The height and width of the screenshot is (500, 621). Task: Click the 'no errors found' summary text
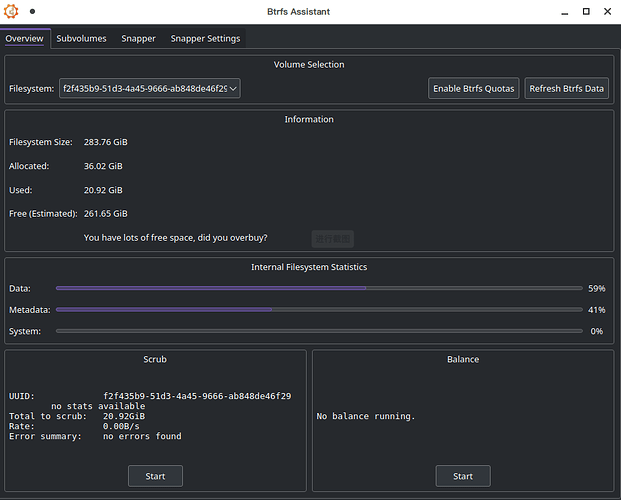(x=142, y=436)
